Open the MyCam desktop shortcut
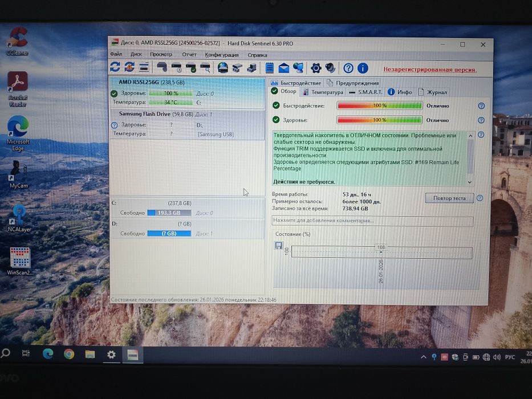Viewport: 532px width, 399px height. point(19,174)
